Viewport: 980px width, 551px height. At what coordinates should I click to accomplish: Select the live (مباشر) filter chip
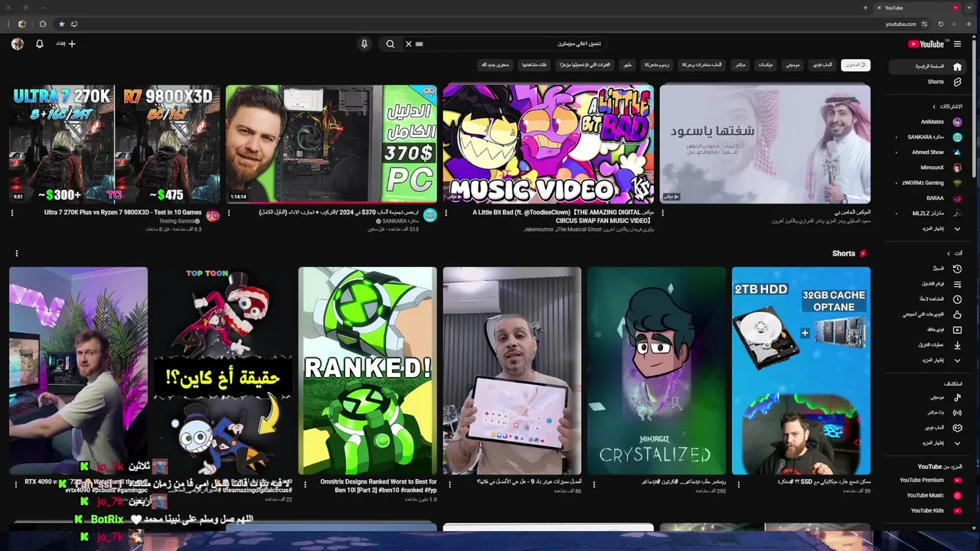740,65
